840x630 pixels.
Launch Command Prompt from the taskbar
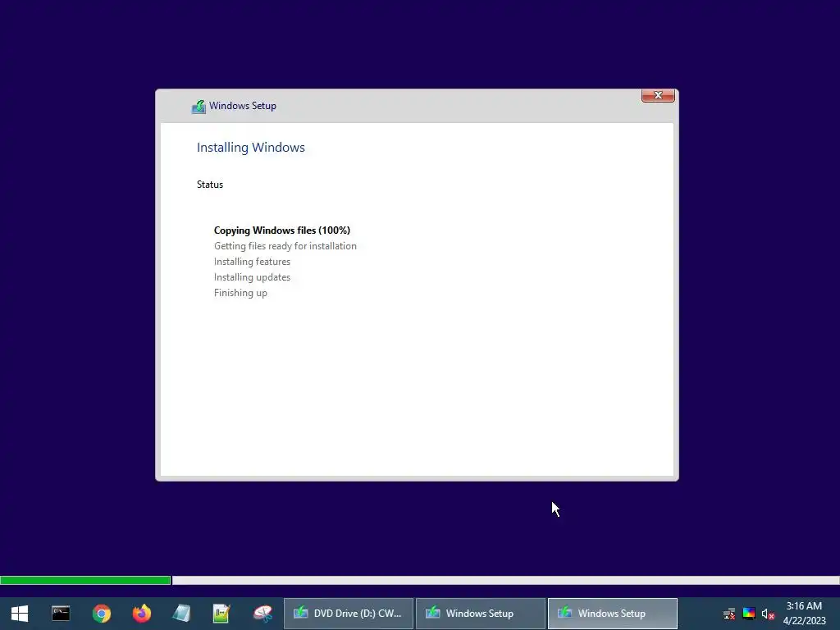(61, 614)
